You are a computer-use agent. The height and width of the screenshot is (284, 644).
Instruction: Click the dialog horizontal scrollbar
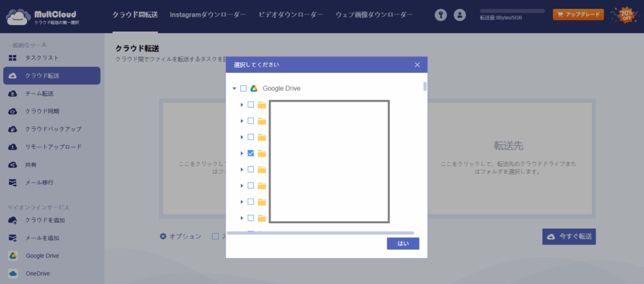(x=319, y=232)
